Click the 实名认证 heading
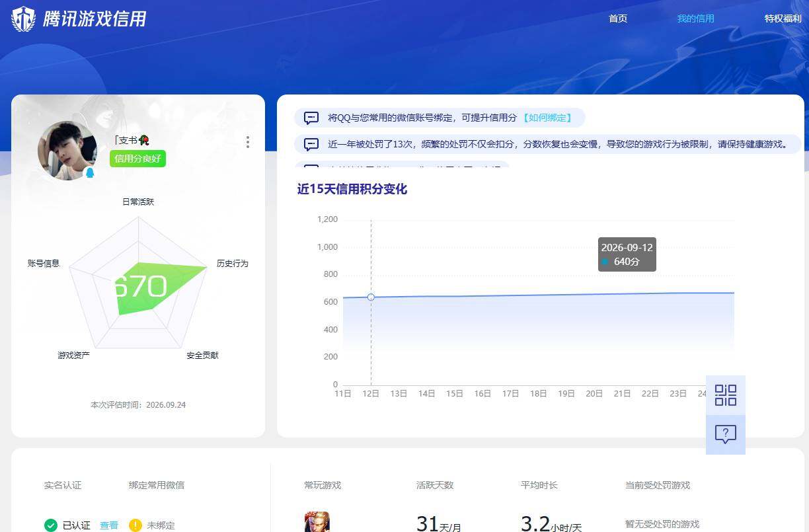This screenshot has width=809, height=532. [63, 485]
